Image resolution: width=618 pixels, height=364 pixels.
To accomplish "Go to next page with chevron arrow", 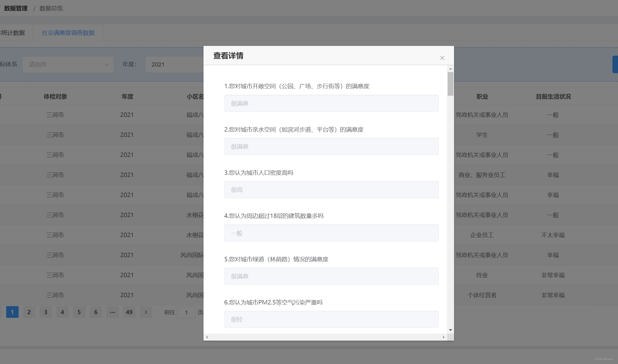I will pos(146,312).
